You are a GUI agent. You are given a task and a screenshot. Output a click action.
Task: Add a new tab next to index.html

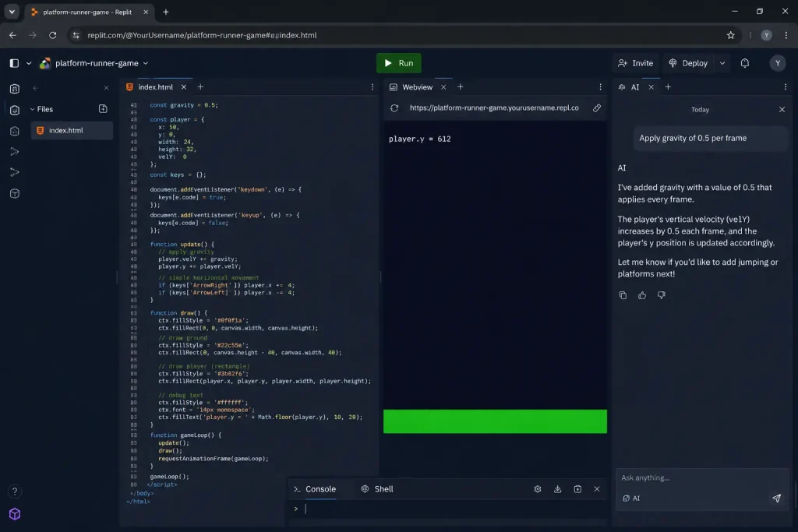tap(200, 87)
